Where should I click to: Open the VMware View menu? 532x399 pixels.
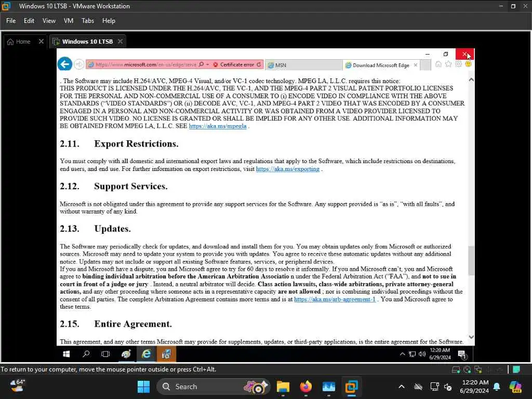49,21
